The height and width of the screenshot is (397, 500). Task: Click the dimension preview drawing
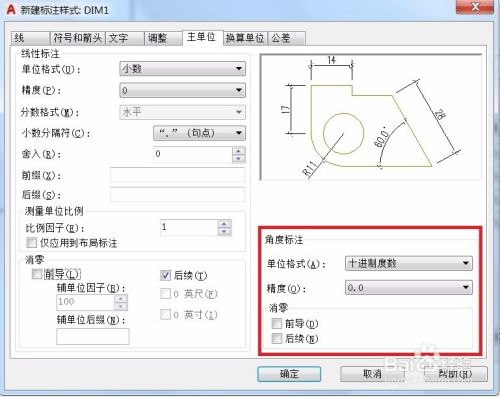point(371,117)
